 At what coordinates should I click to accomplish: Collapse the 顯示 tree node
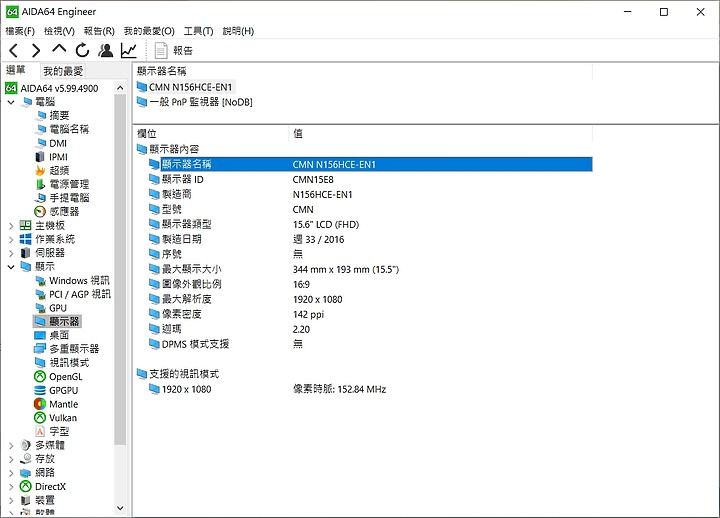coord(11,266)
